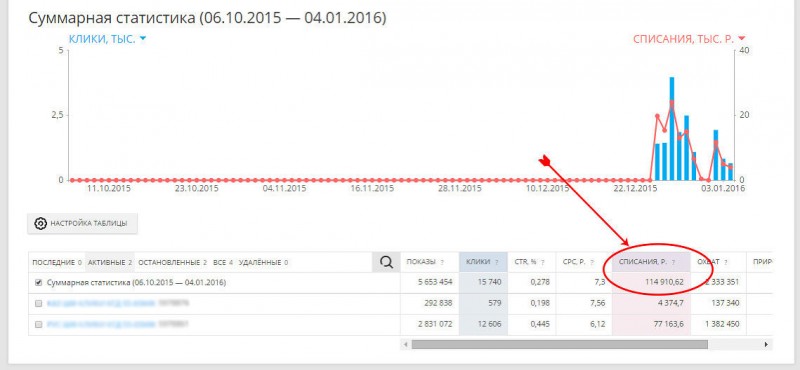The width and height of the screenshot is (800, 370).
Task: Click the help icon next to Клики
Action: tap(496, 262)
